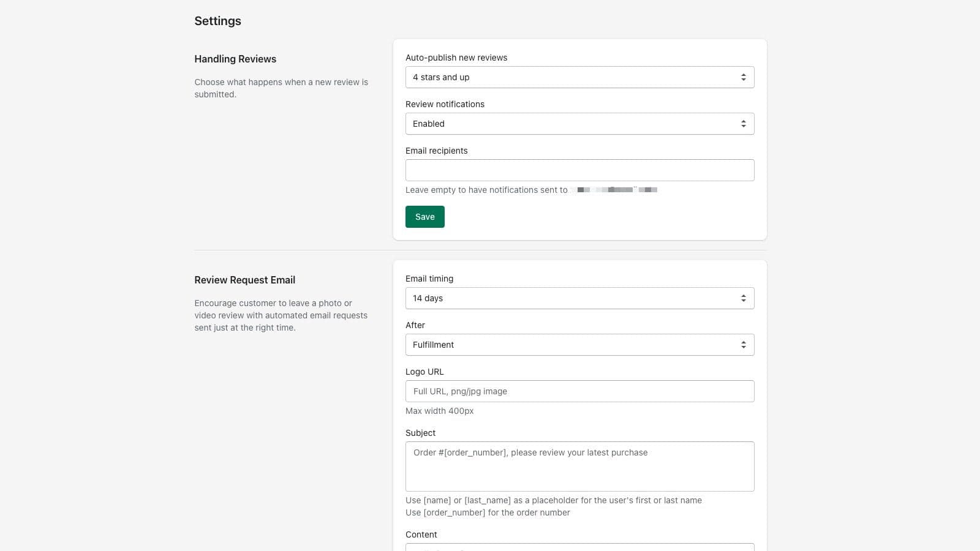Click the Settings page title
This screenshot has width=980, height=551.
click(x=217, y=20)
